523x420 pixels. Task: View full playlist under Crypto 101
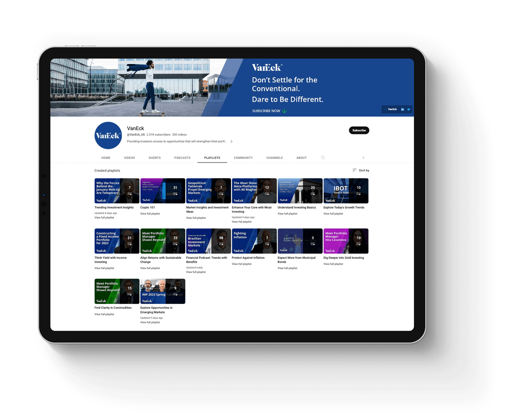coord(150,214)
